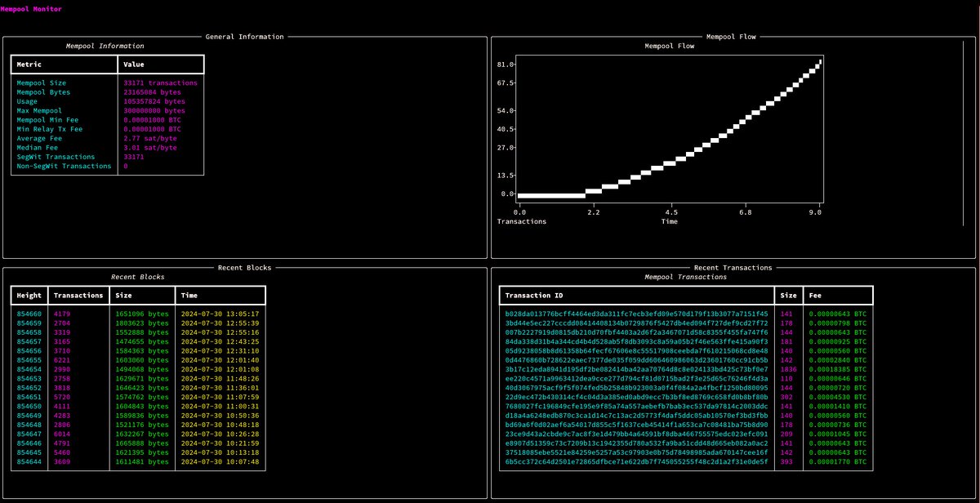This screenshot has height=503, width=980.
Task: Select the General Information panel title
Action: (x=244, y=37)
